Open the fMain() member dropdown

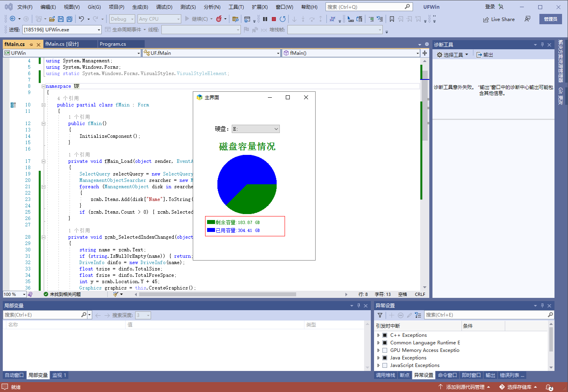click(351, 53)
